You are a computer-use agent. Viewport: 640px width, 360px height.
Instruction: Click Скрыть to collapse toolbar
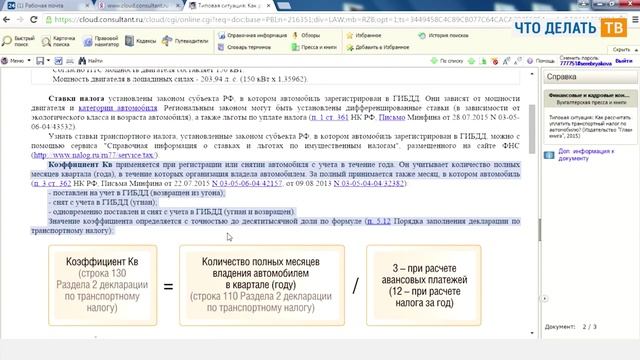[625, 49]
